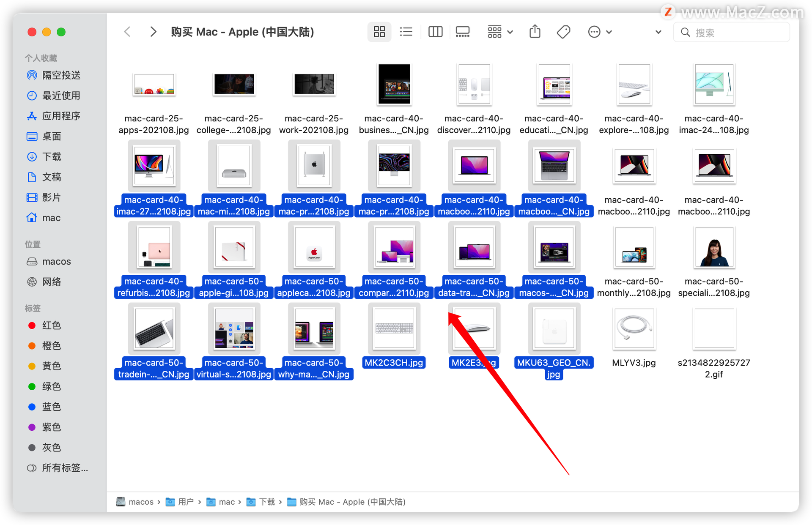Select mac-card-50-speciali file thumbnail
This screenshot has height=525, width=812.
(x=714, y=247)
